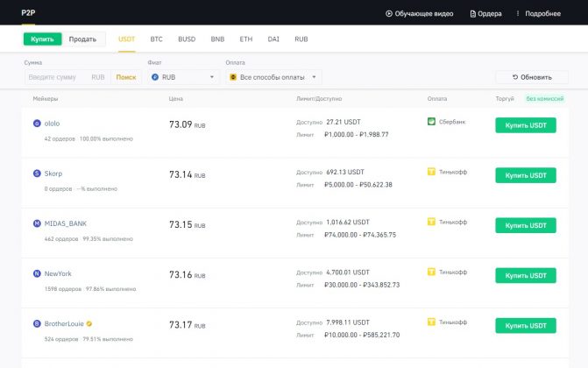Switch to Продать sell mode
This screenshot has height=368, width=588.
click(x=82, y=39)
